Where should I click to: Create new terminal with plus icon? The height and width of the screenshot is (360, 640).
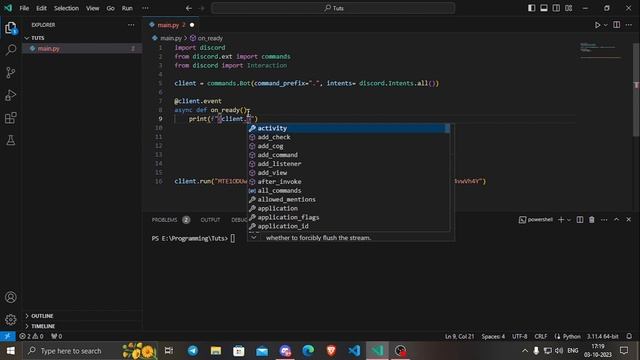coord(561,220)
